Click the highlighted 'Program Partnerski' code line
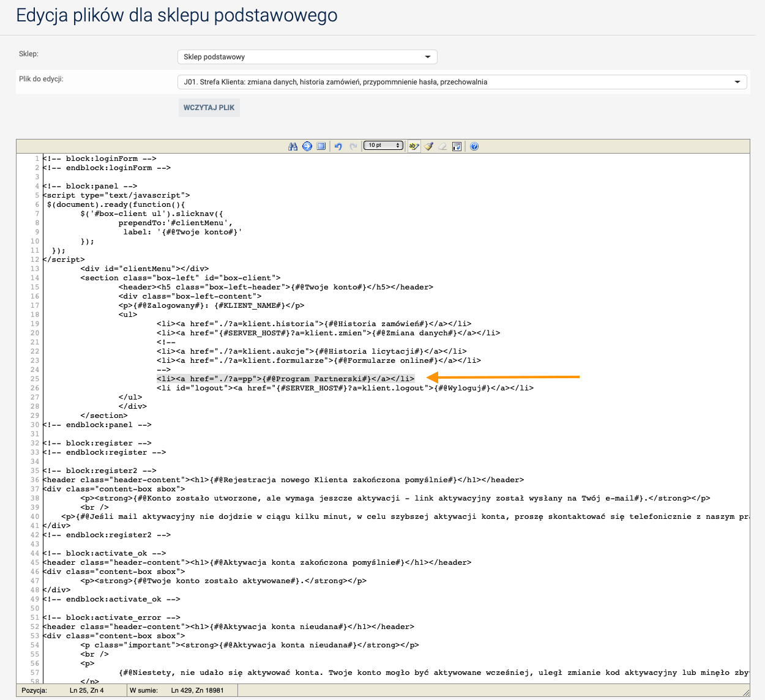765x700 pixels. [286, 379]
